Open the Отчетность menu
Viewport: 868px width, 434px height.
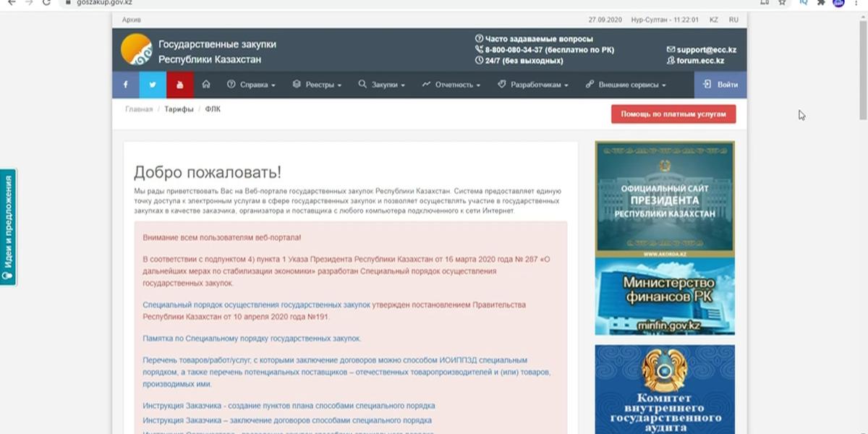point(451,85)
